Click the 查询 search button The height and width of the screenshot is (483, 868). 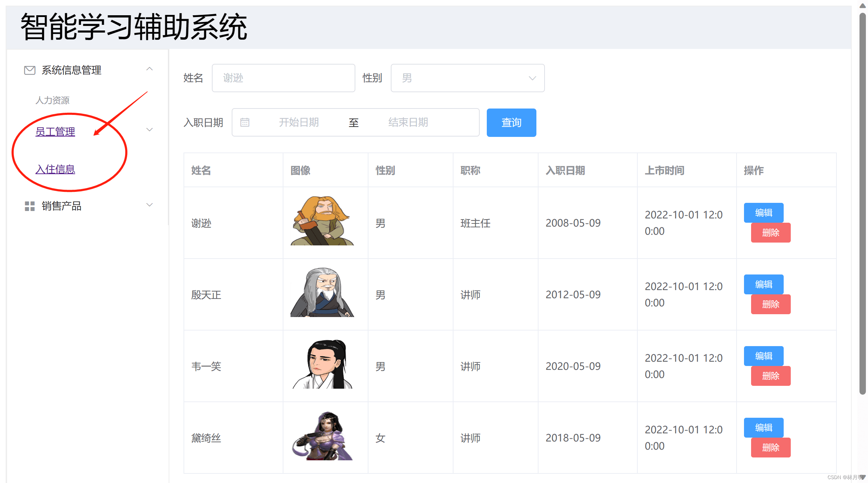click(511, 123)
